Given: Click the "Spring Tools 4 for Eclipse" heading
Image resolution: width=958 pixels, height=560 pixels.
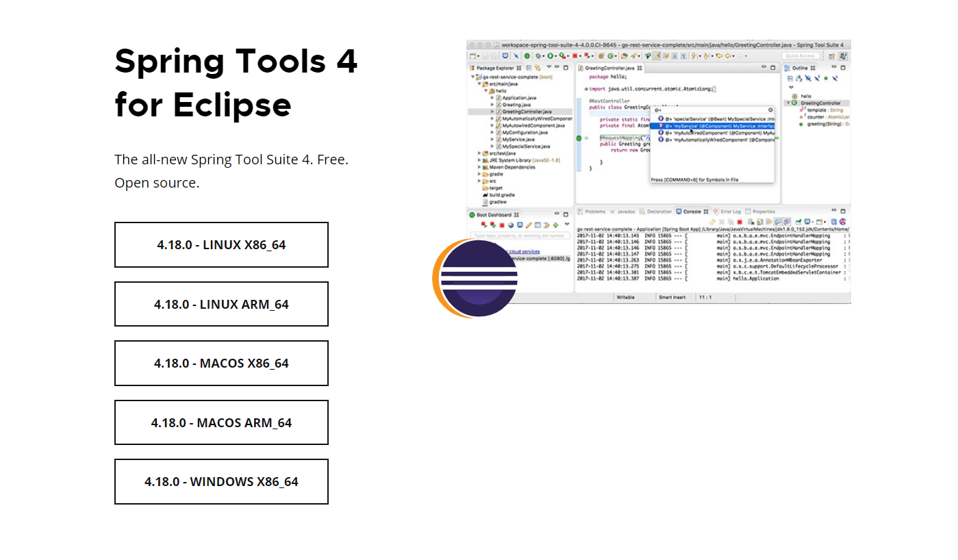Looking at the screenshot, I should tap(236, 83).
